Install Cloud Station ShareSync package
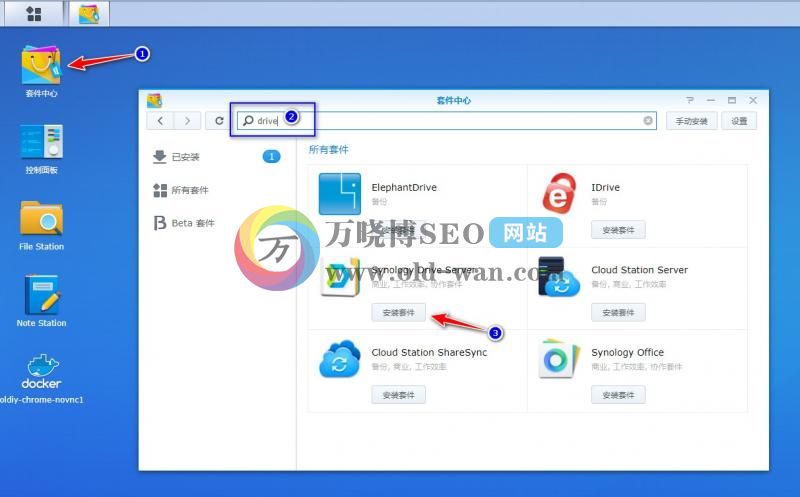This screenshot has width=800, height=497. (x=398, y=395)
